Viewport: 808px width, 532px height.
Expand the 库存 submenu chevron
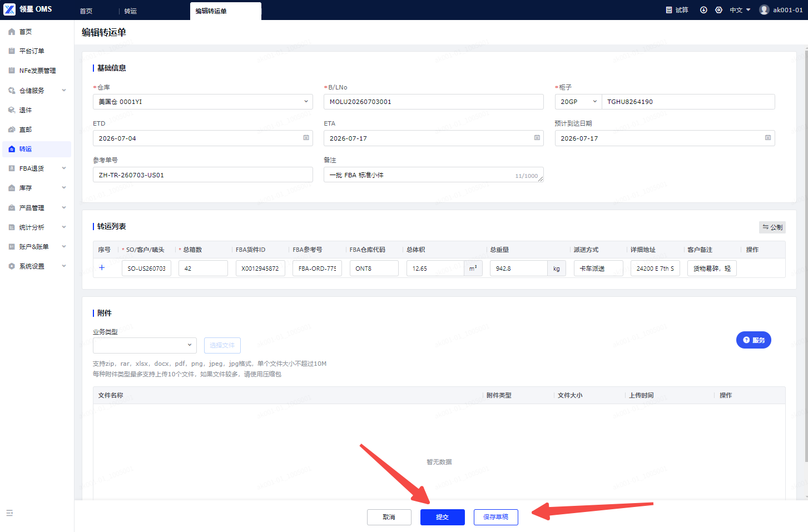pos(64,188)
